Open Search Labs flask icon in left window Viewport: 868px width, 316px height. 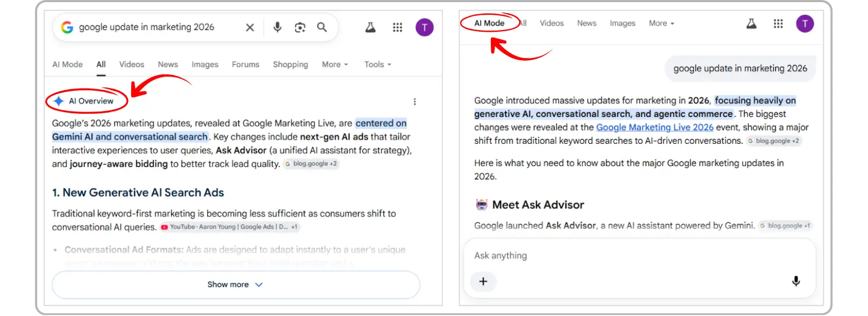[371, 27]
